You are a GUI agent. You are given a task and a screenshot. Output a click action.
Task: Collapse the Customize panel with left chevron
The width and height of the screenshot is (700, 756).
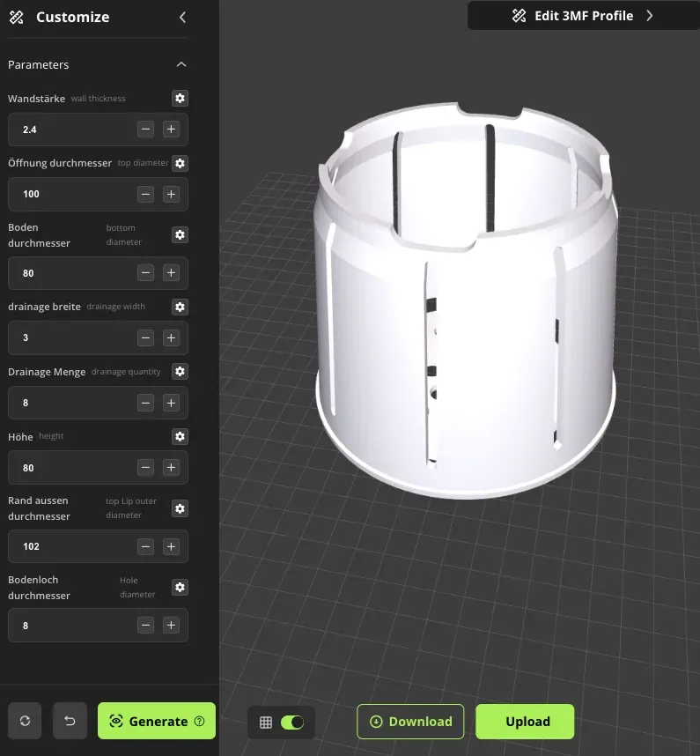(182, 18)
